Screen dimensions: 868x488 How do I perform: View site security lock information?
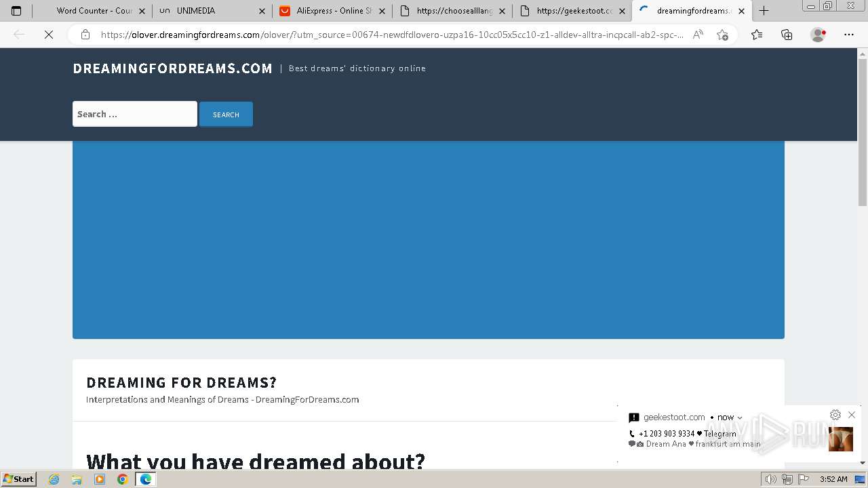click(x=85, y=35)
